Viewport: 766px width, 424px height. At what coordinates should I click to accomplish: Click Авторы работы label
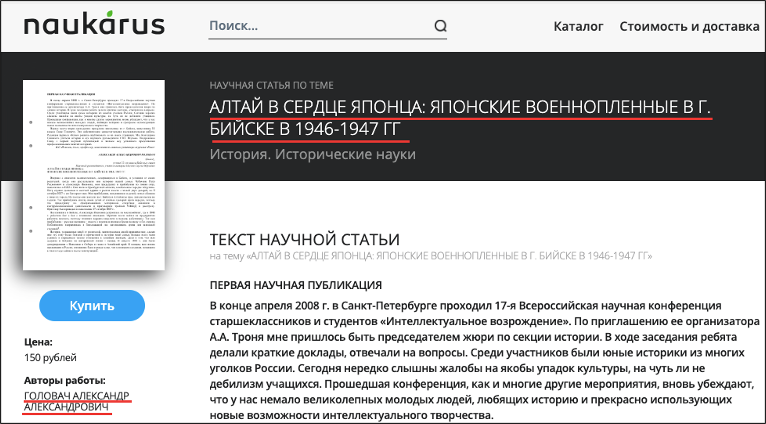[x=64, y=381]
